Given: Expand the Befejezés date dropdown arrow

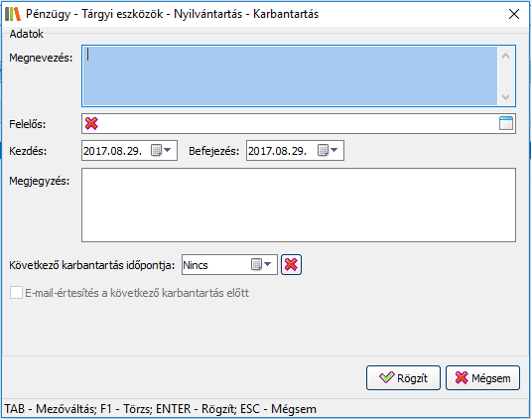Looking at the screenshot, I should point(333,150).
